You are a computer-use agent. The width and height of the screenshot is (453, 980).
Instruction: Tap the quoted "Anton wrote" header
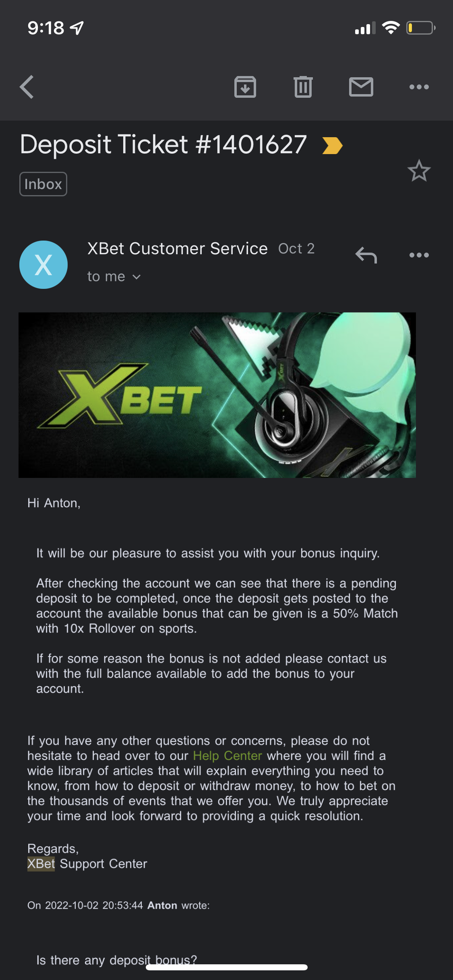tap(118, 906)
